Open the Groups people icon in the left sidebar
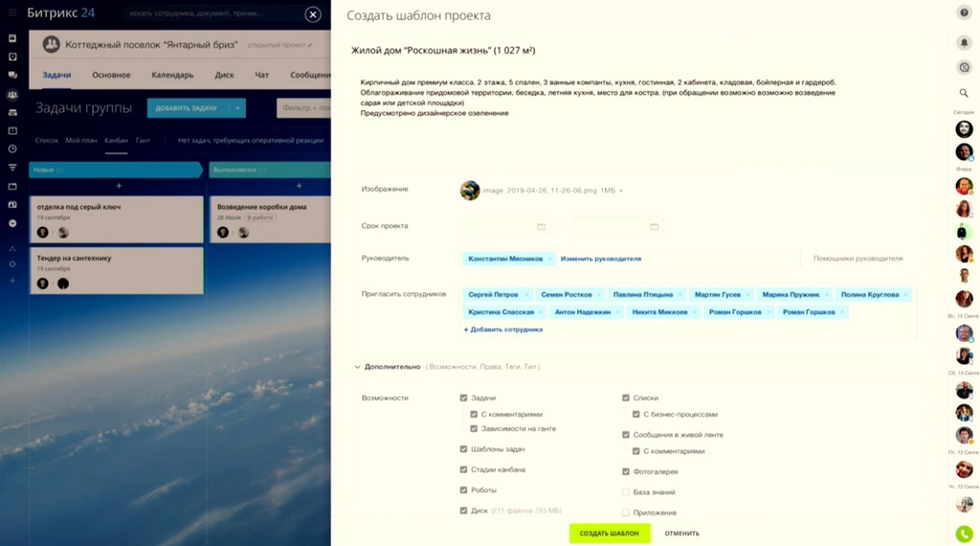The image size is (980, 546). click(x=12, y=95)
